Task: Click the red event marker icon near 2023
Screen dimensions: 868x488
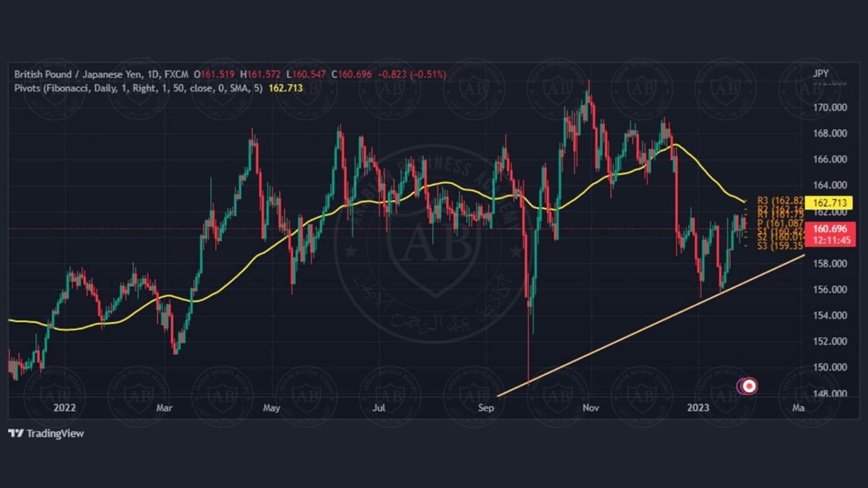Action: point(749,386)
